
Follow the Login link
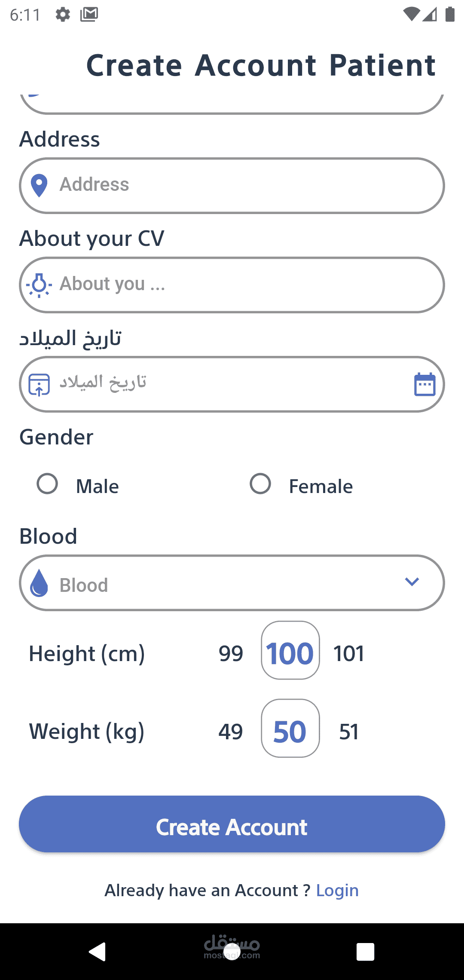pos(337,891)
